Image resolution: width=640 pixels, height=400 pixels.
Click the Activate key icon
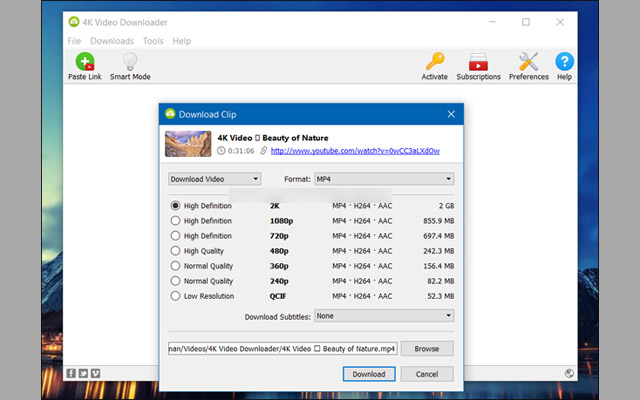[x=434, y=62]
